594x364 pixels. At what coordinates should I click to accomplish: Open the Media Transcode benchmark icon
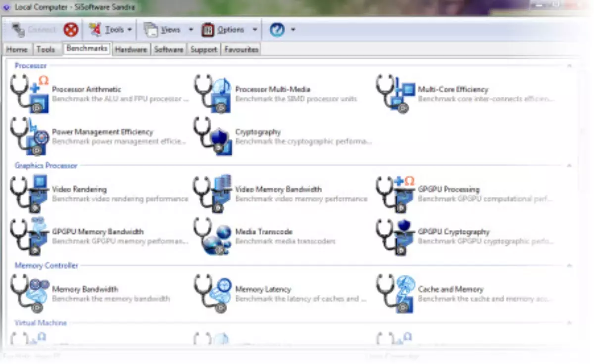[x=213, y=236]
